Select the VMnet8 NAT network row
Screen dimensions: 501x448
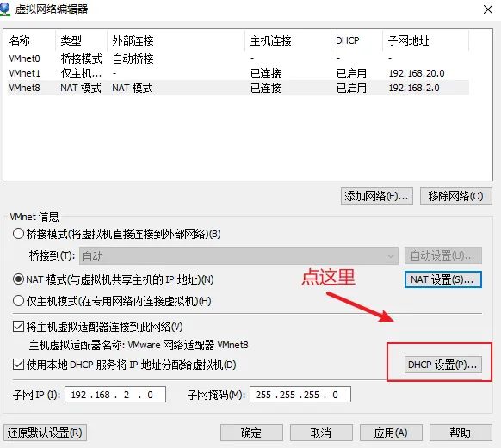click(238, 88)
